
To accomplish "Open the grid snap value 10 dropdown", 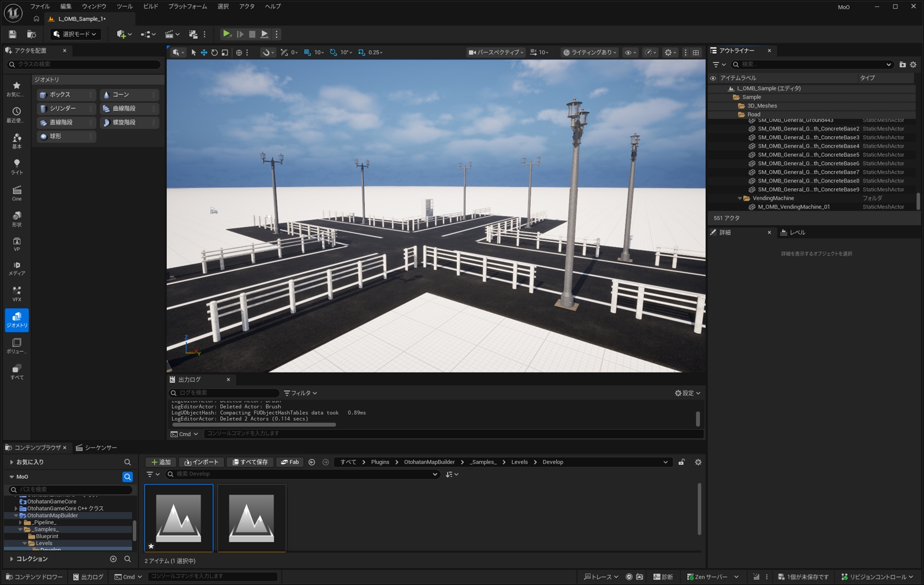I will pos(319,53).
